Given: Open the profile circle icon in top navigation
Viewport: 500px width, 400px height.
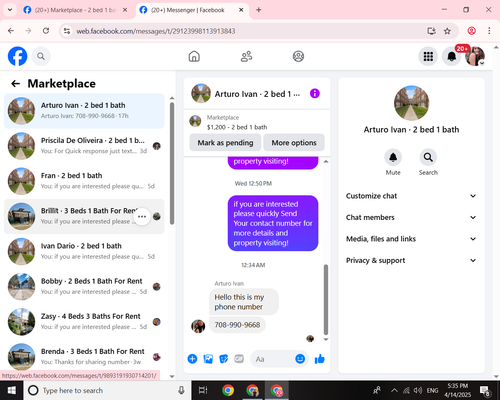Looking at the screenshot, I should click(298, 56).
